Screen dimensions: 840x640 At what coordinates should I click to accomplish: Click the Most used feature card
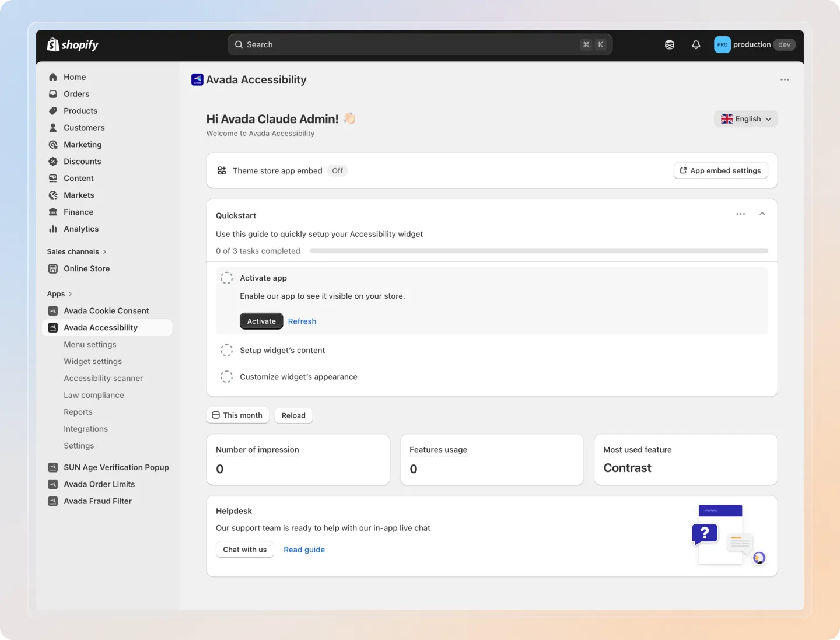tap(685, 460)
